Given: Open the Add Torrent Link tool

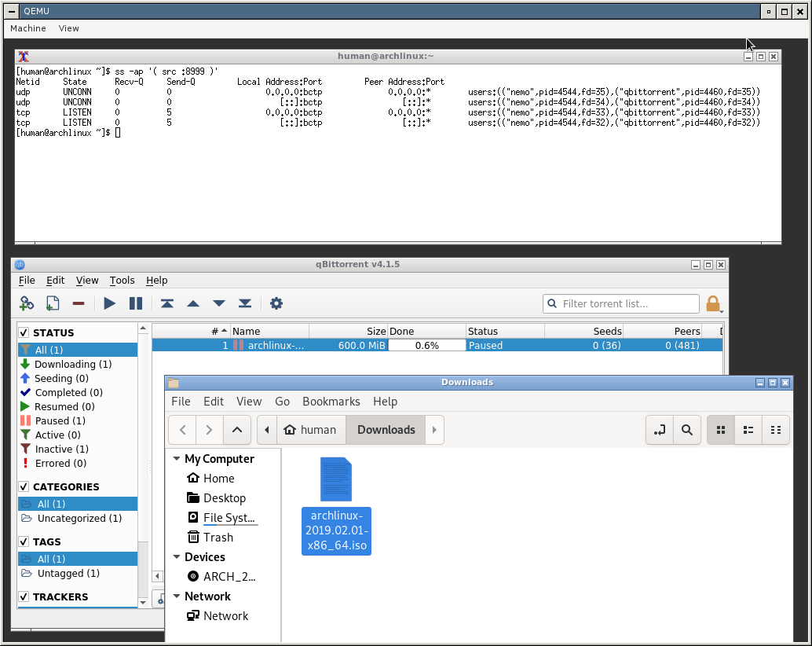Looking at the screenshot, I should 27,303.
